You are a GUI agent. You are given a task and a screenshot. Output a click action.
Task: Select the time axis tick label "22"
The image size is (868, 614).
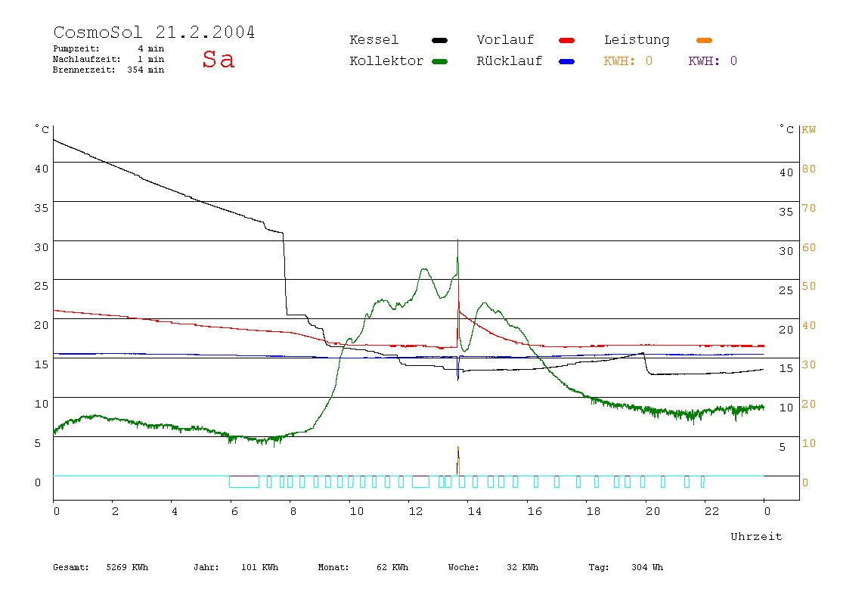712,512
